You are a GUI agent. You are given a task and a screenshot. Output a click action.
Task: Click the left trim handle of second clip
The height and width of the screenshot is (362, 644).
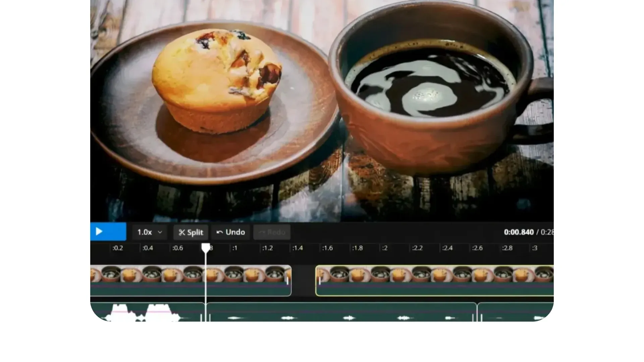click(x=319, y=281)
